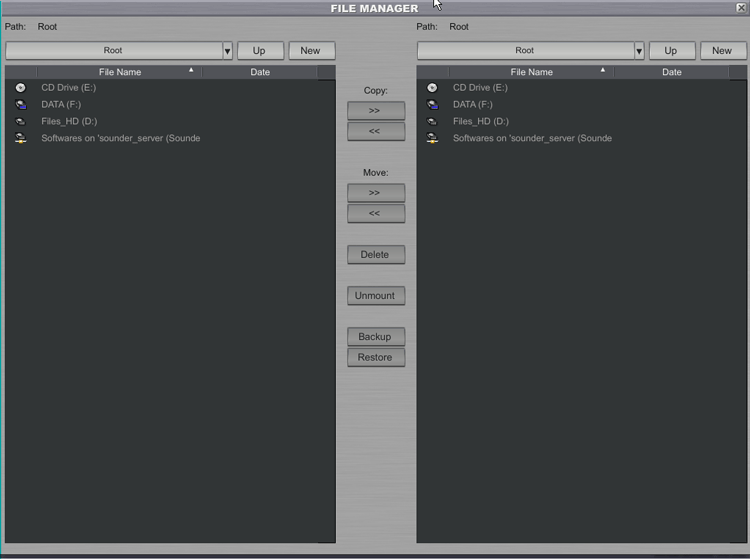The height and width of the screenshot is (559, 750).
Task: Sort right pane by Date column header
Action: coord(672,72)
